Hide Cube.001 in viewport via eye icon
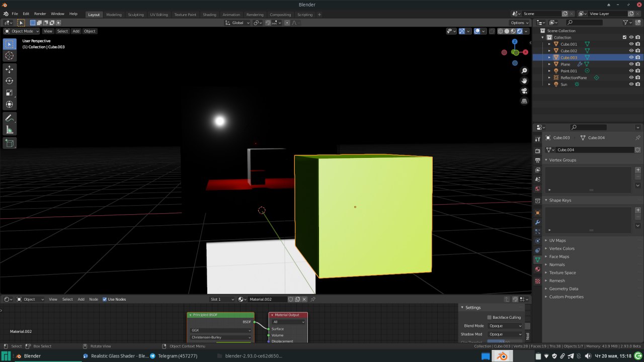Viewport: 644px width, 362px height. coord(631,44)
